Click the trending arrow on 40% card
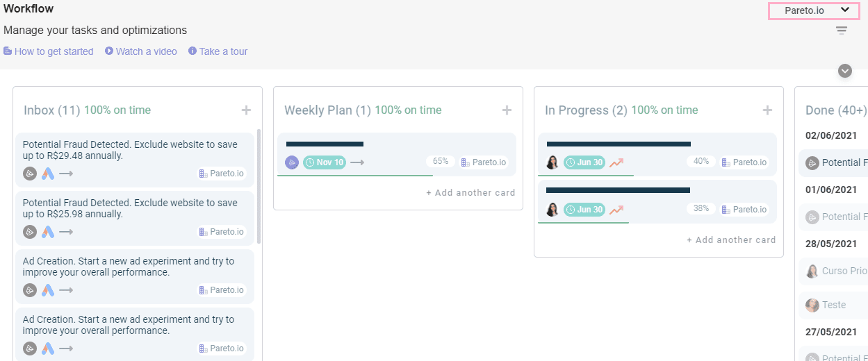Viewport: 868px width, 361px height. (x=616, y=162)
